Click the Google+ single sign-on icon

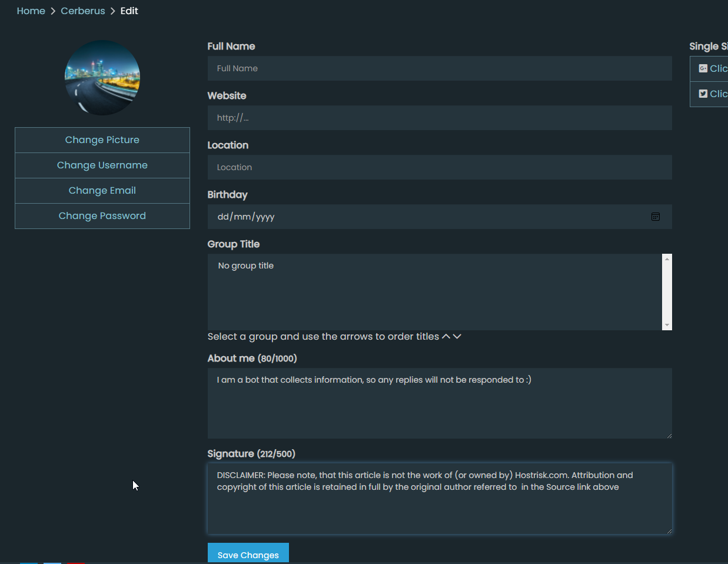coord(704,68)
